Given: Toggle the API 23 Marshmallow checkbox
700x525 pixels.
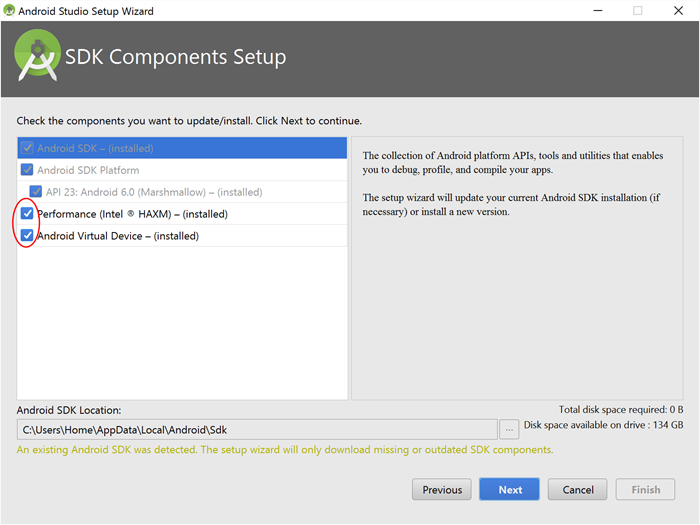Looking at the screenshot, I should pyautogui.click(x=36, y=192).
